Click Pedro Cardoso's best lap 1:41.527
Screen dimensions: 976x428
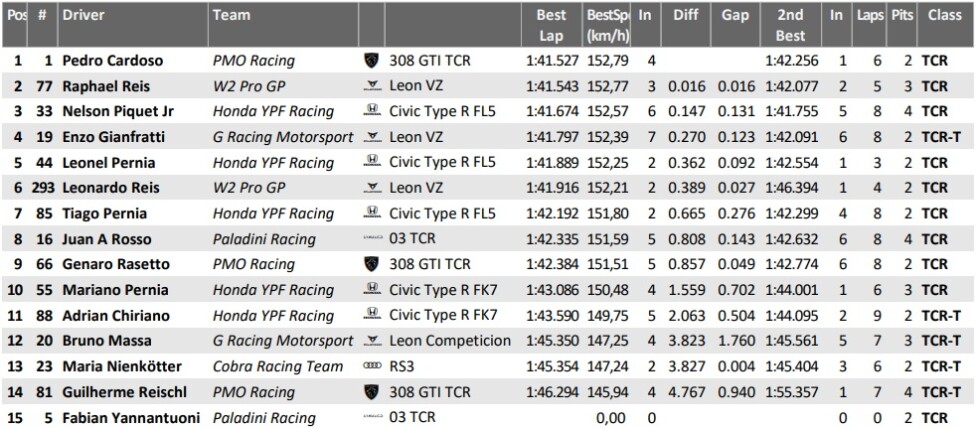click(551, 61)
